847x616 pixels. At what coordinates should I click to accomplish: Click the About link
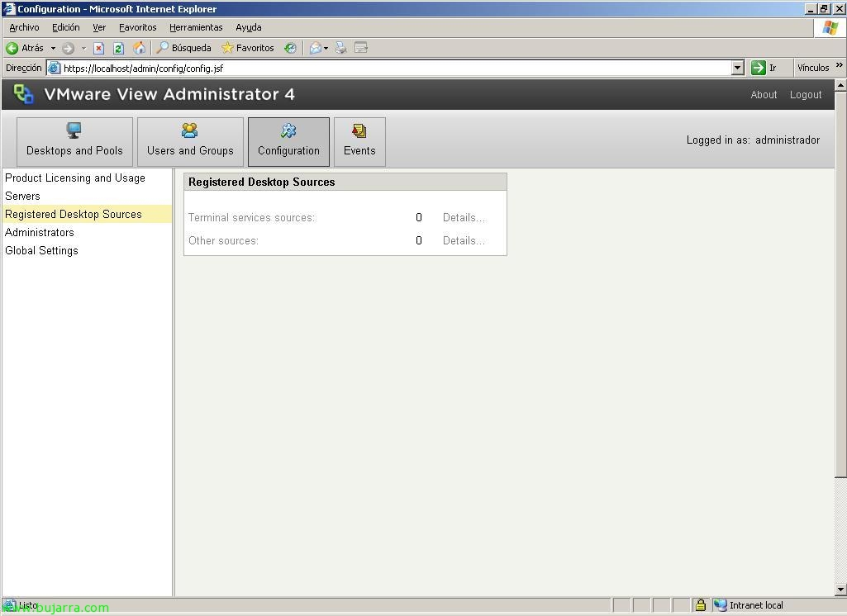click(x=764, y=94)
